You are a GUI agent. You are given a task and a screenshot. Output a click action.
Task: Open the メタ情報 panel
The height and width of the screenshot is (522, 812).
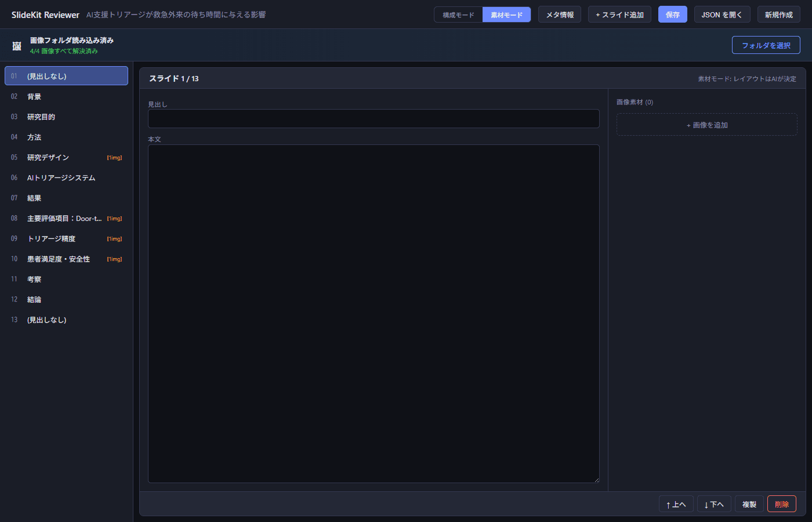(559, 14)
